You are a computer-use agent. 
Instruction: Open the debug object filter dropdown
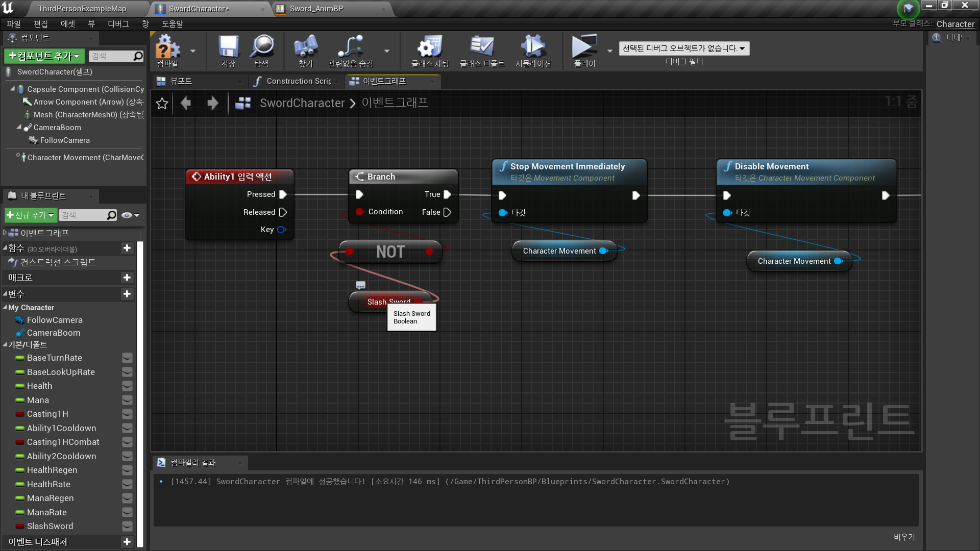684,48
